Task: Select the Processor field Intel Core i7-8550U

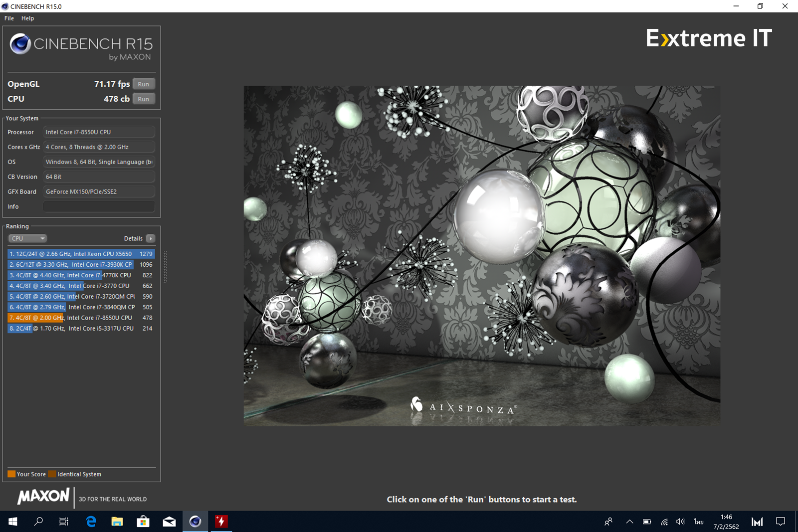Action: (x=99, y=132)
